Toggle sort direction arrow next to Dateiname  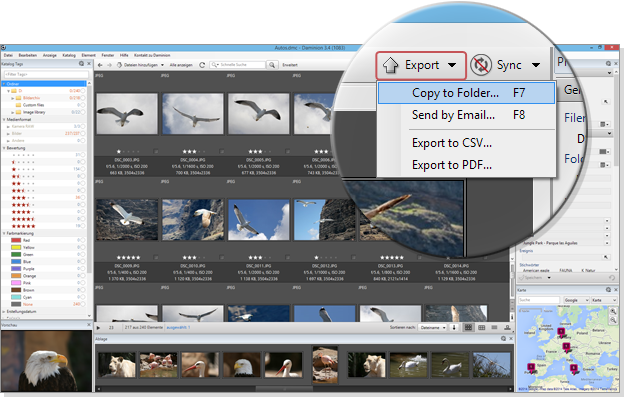(x=454, y=327)
